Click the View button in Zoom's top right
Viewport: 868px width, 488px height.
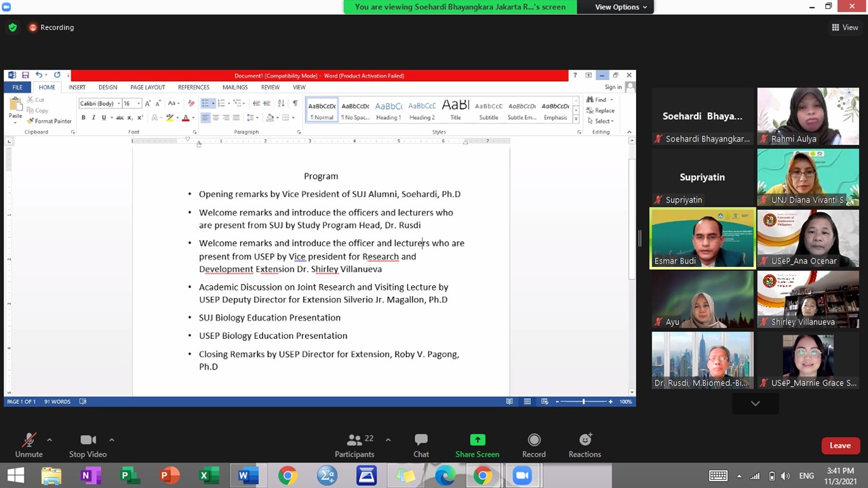[845, 28]
